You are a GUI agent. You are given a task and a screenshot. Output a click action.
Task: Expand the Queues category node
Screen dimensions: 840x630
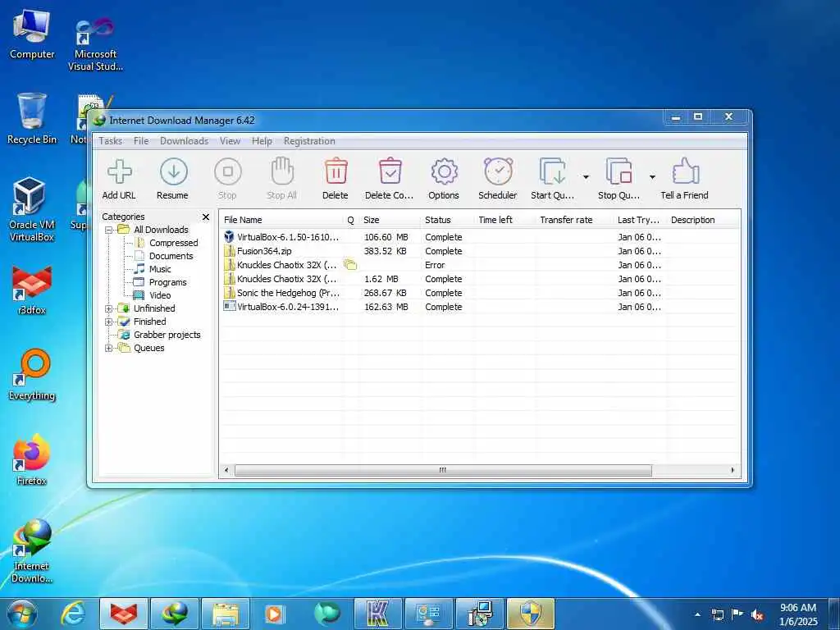pyautogui.click(x=109, y=348)
